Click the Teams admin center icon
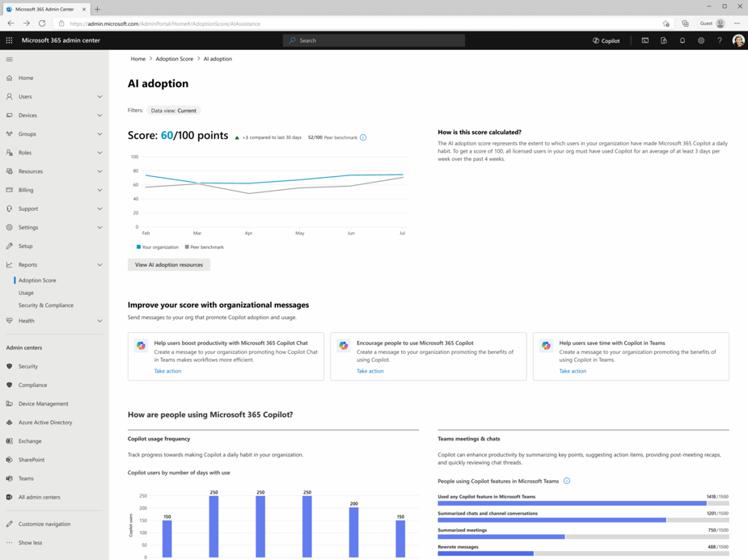This screenshot has width=748, height=560. pos(9,478)
